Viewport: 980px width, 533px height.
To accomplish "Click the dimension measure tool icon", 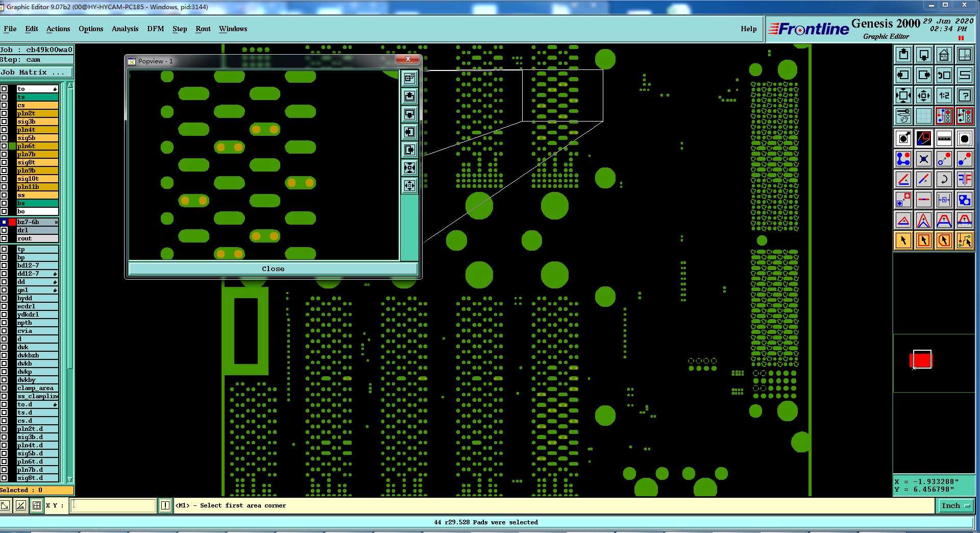I will pos(944,200).
